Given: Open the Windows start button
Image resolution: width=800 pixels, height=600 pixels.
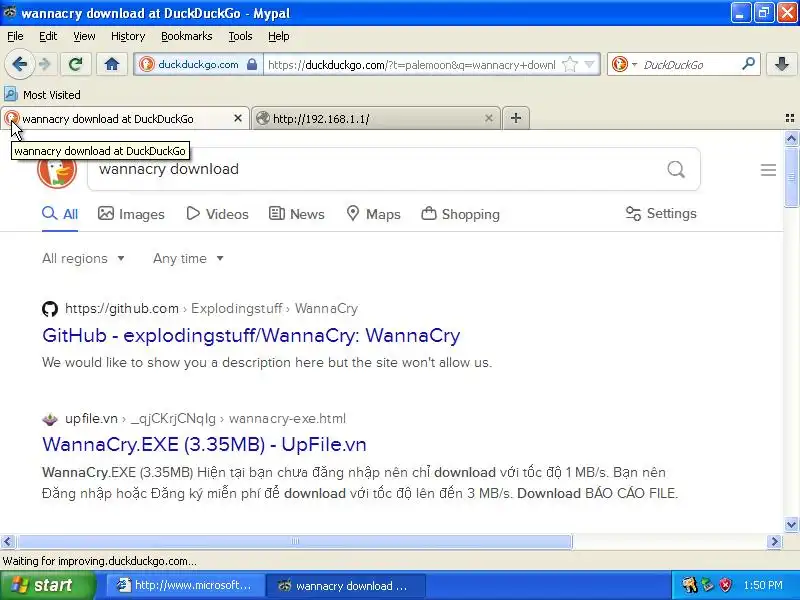Looking at the screenshot, I should [x=48, y=585].
